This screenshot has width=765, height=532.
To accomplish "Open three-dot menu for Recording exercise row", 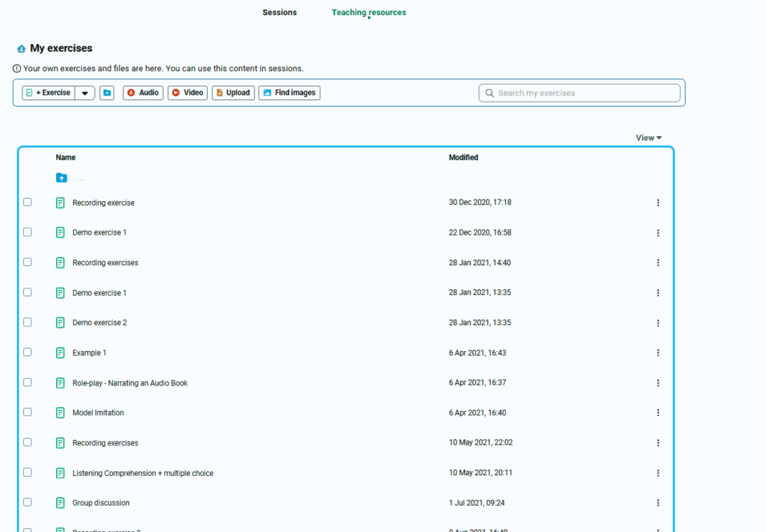I will point(657,202).
